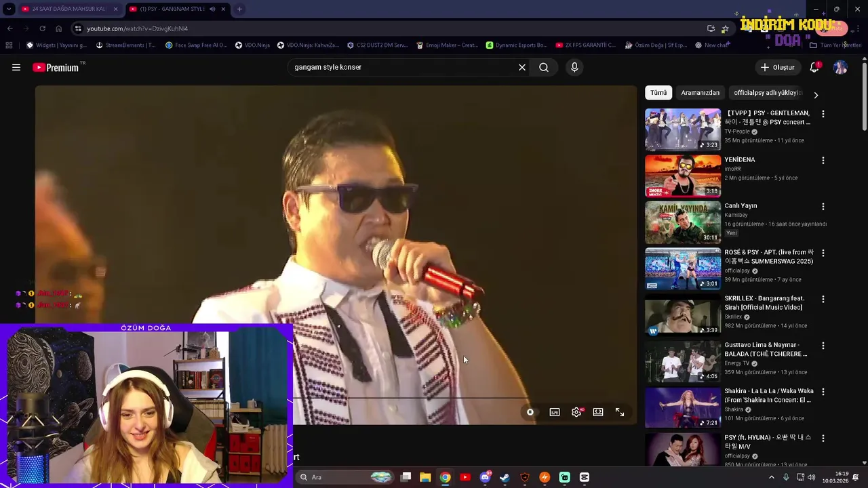Select the Aramanızdan filter chip
This screenshot has width=868, height=488.
coord(700,93)
